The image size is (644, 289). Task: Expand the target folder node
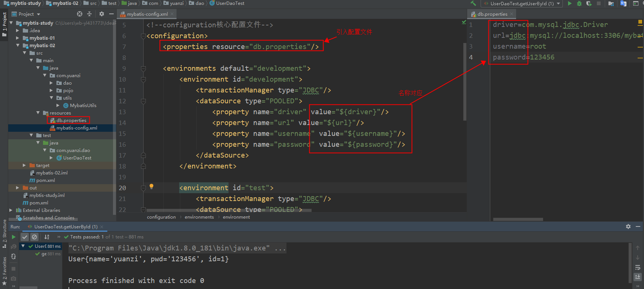click(x=24, y=165)
